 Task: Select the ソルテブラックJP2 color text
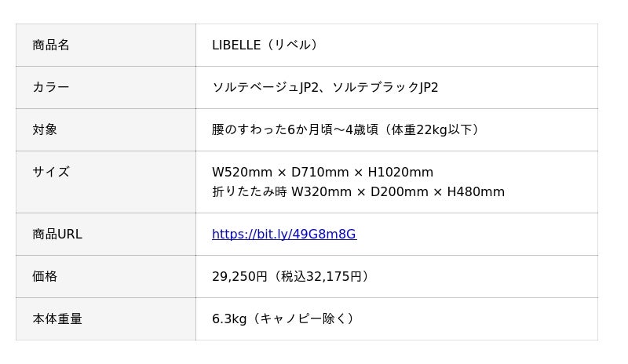(385, 88)
